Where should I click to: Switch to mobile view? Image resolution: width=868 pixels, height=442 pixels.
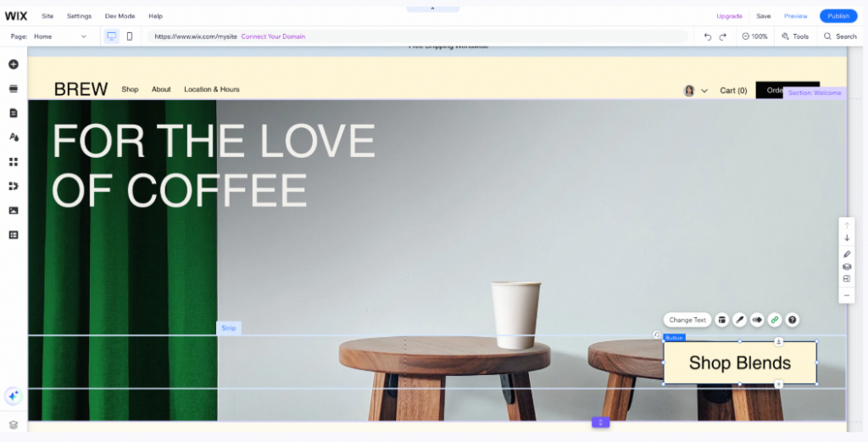(130, 36)
